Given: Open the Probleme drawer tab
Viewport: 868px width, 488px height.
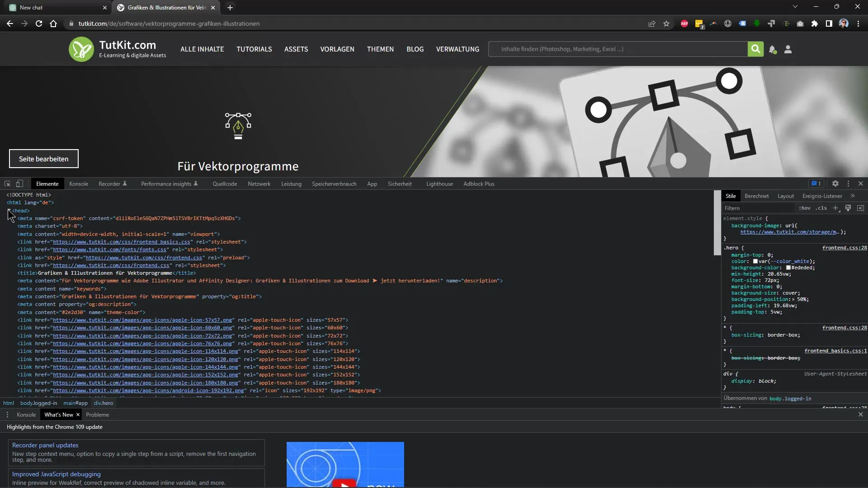Looking at the screenshot, I should coord(98,415).
